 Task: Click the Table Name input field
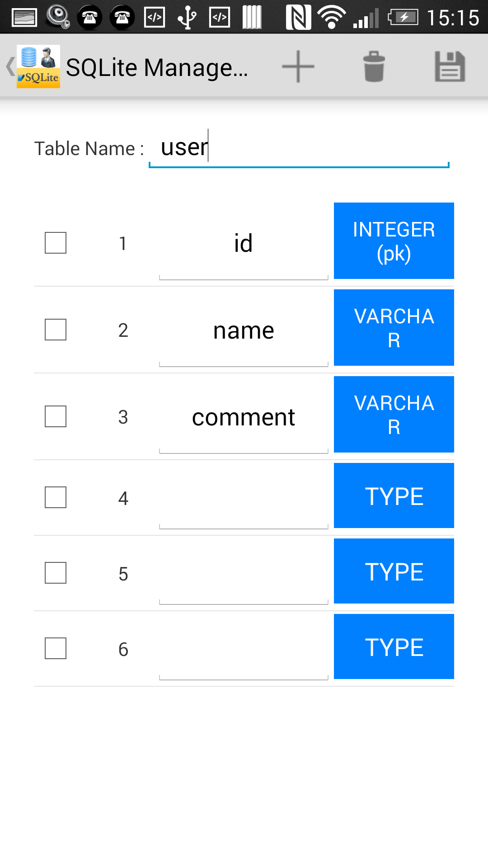point(299,148)
